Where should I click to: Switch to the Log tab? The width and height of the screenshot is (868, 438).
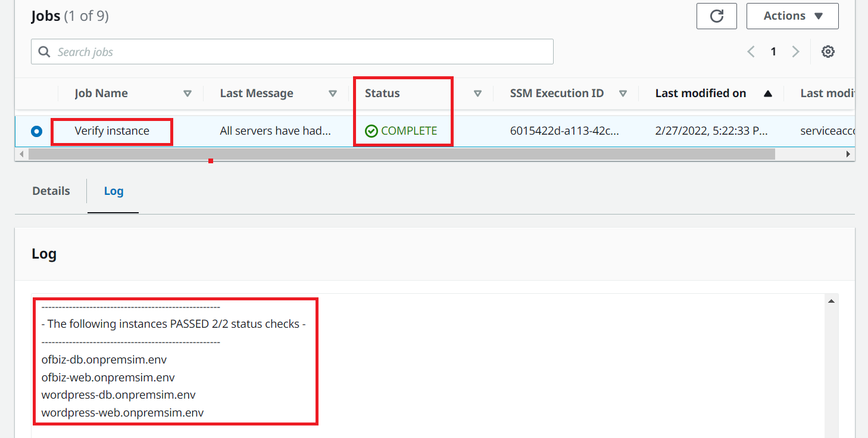pyautogui.click(x=114, y=191)
